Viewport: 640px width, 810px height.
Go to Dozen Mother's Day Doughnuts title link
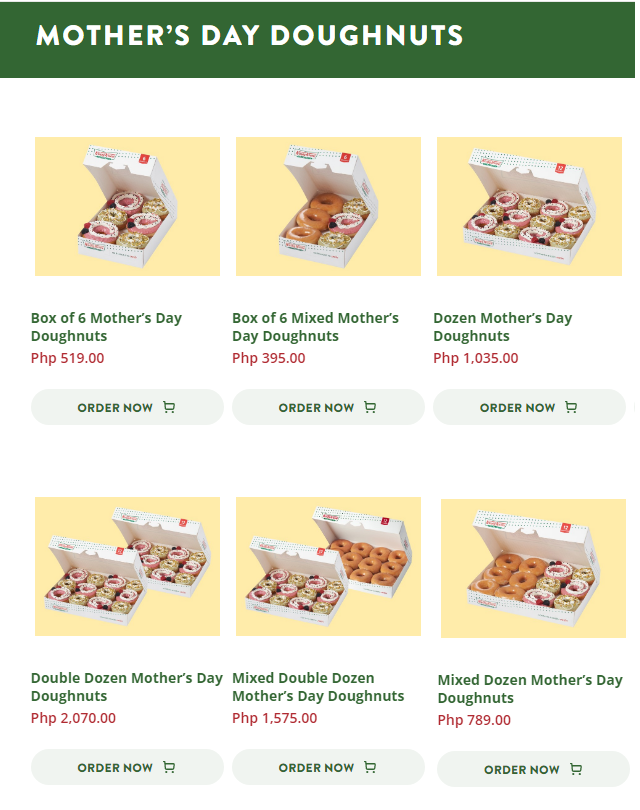[x=502, y=327]
